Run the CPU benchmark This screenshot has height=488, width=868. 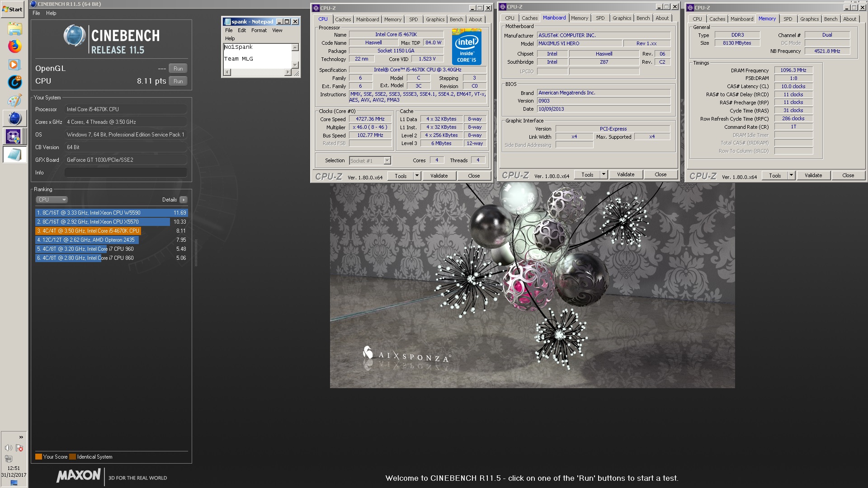tap(178, 81)
